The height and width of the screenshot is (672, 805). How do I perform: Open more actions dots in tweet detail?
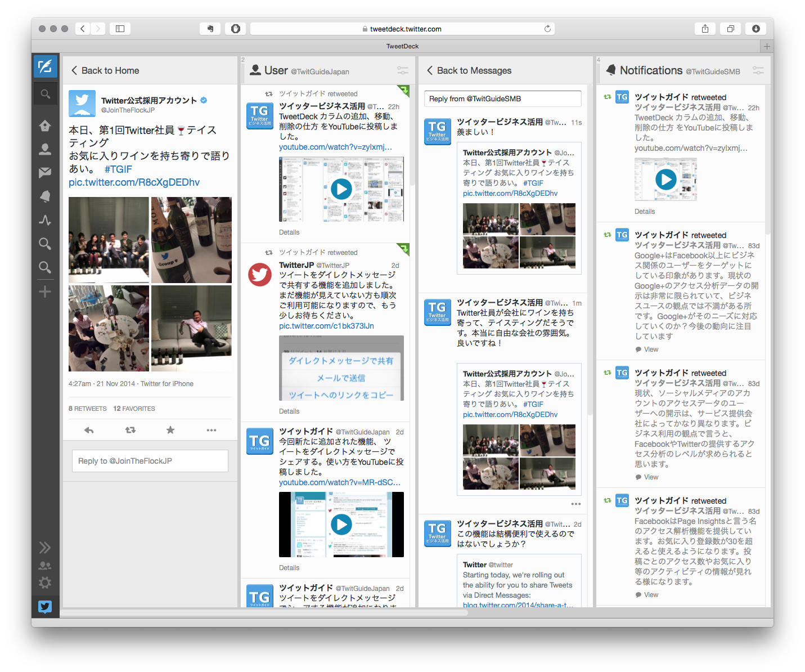(212, 430)
